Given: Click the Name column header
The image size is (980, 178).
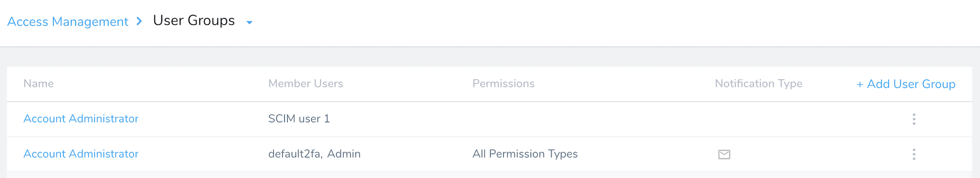Looking at the screenshot, I should [x=39, y=84].
